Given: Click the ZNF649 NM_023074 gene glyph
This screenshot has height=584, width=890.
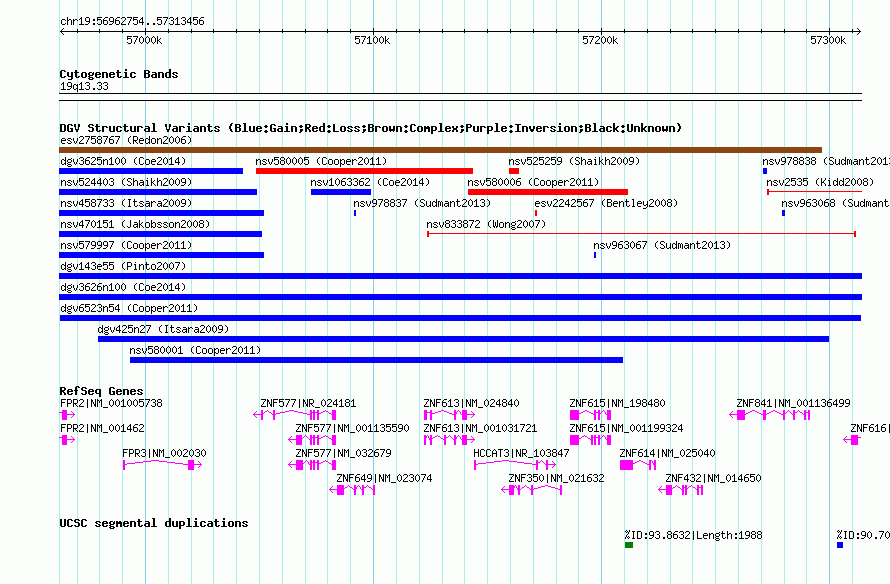Looking at the screenshot, I should point(352,490).
